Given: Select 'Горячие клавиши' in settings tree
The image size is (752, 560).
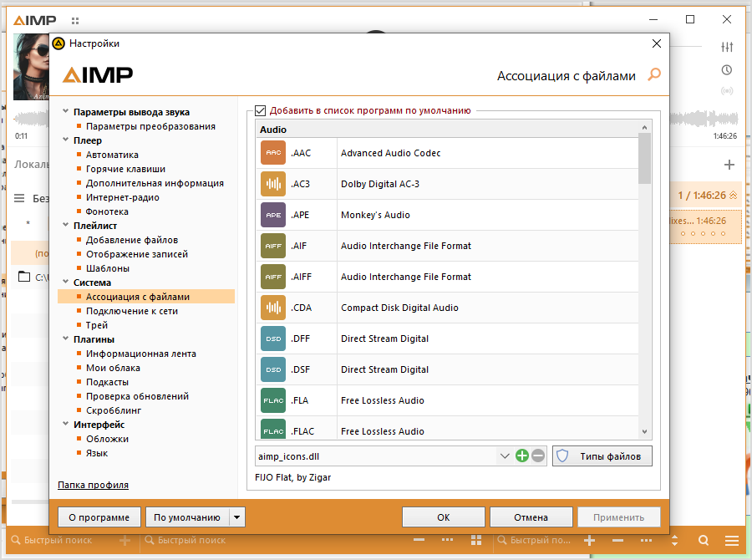Looking at the screenshot, I should [x=125, y=169].
